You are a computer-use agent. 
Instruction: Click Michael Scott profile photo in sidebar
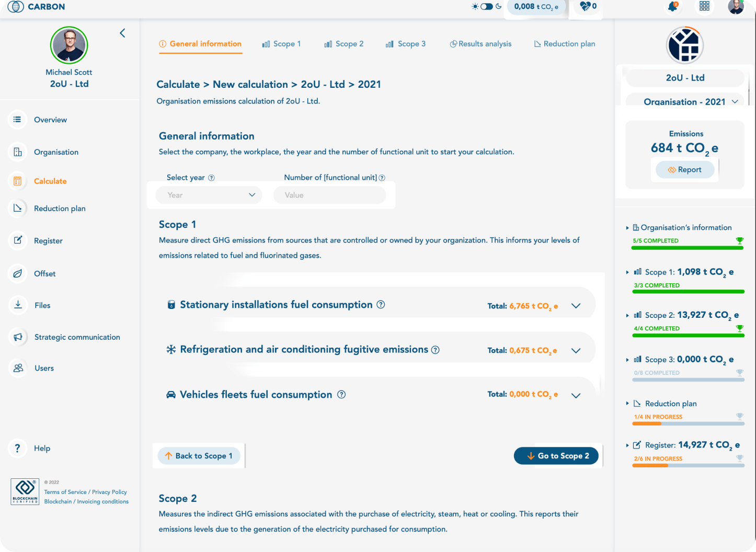[x=69, y=45]
